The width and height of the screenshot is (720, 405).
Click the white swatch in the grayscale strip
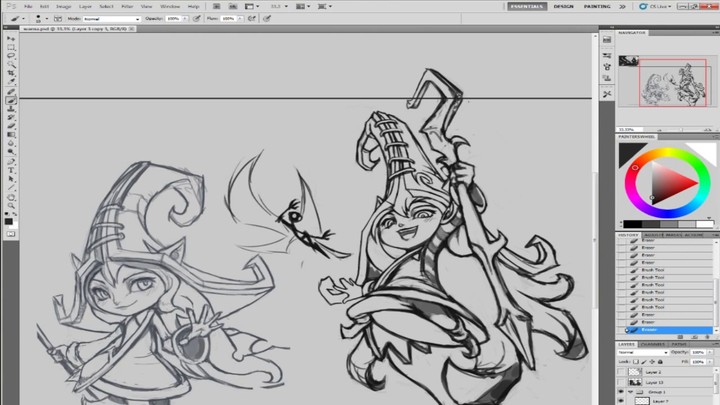pos(705,224)
